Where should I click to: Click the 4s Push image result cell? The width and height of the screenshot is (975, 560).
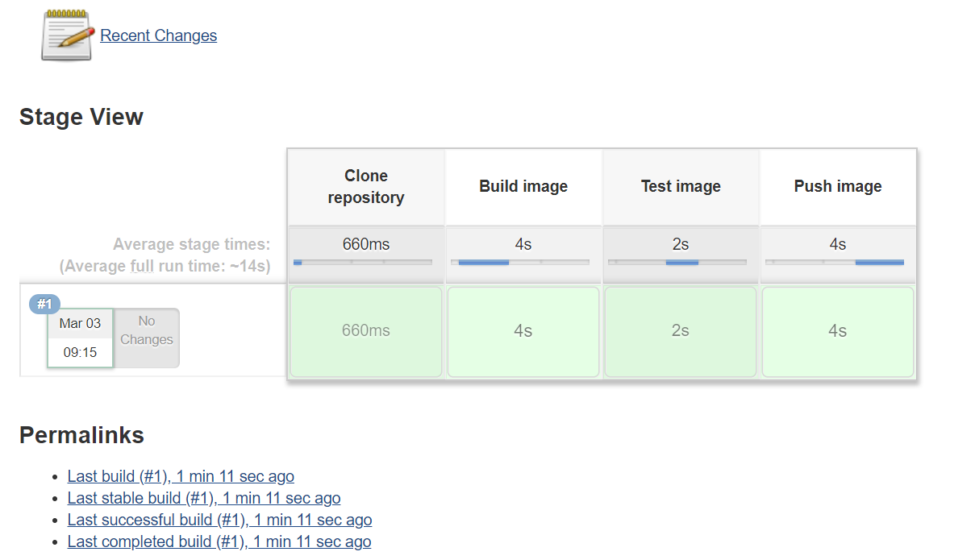point(838,331)
